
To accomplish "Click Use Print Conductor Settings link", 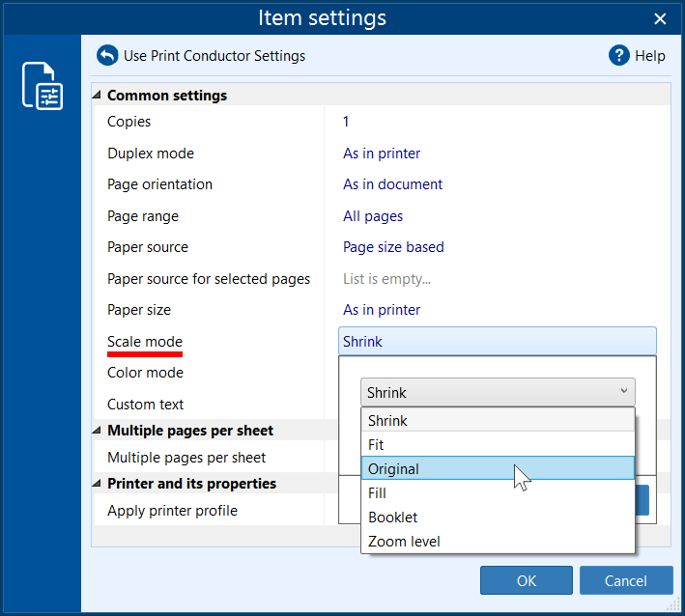I will click(214, 56).
